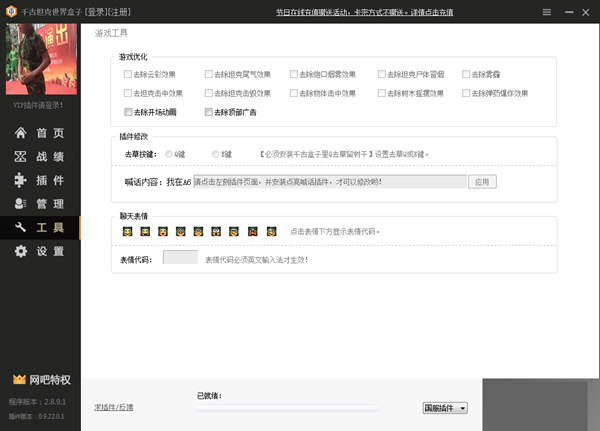The height and width of the screenshot is (431, 600).
Task: Enable 去除开场动画 checkbox
Action: click(x=128, y=112)
